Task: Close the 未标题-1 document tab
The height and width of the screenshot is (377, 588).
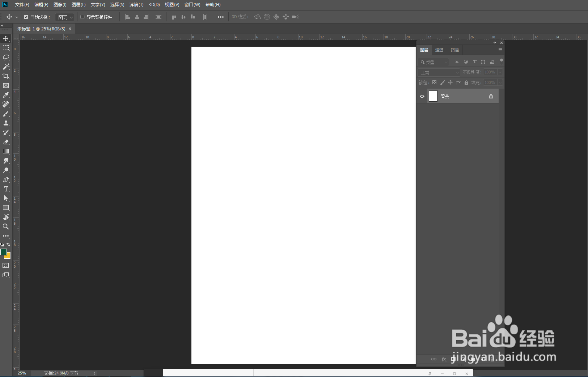Action: point(70,29)
